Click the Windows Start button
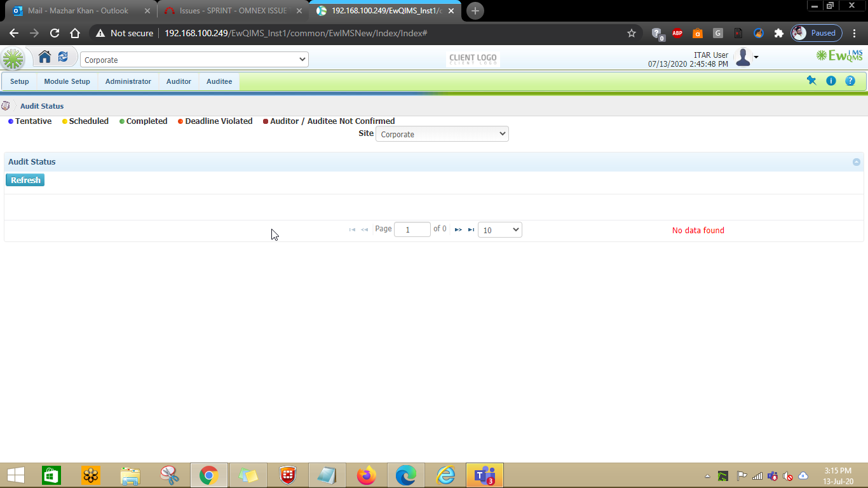The width and height of the screenshot is (868, 488). pos(15,475)
